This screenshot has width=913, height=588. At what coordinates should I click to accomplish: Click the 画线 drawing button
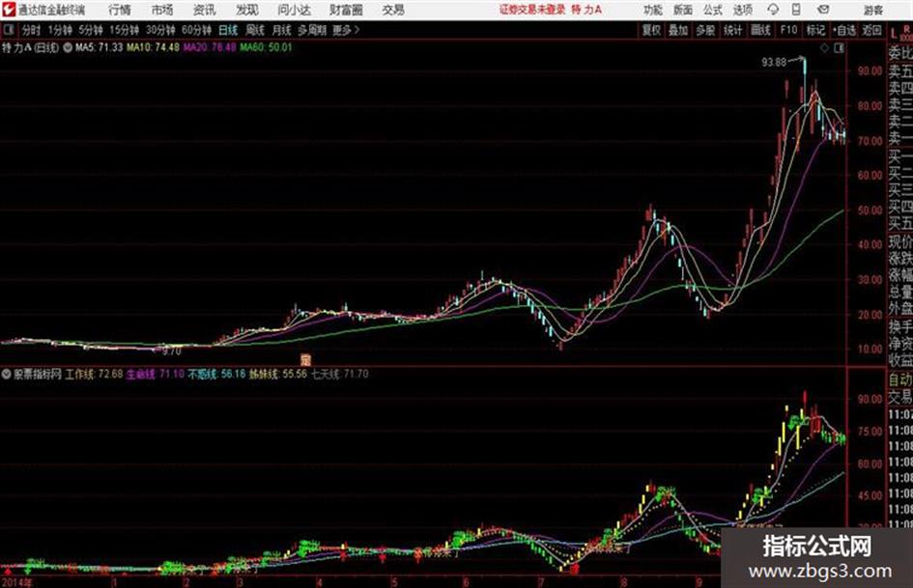(760, 30)
